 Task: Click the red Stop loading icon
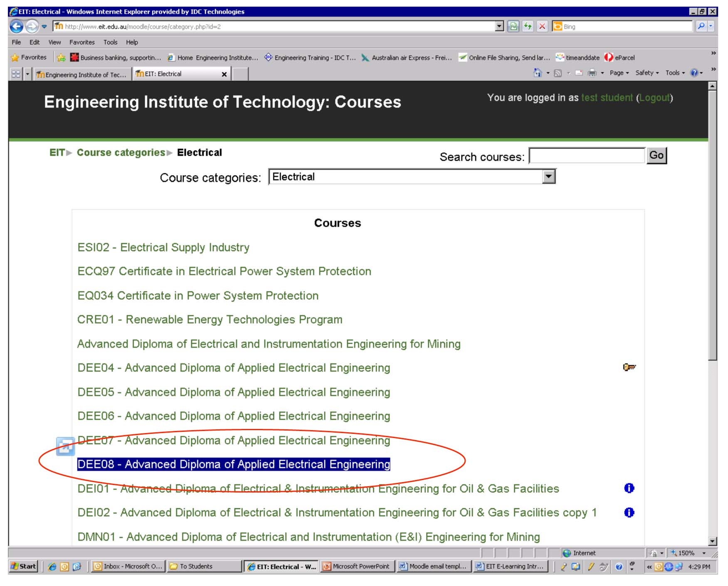(542, 27)
